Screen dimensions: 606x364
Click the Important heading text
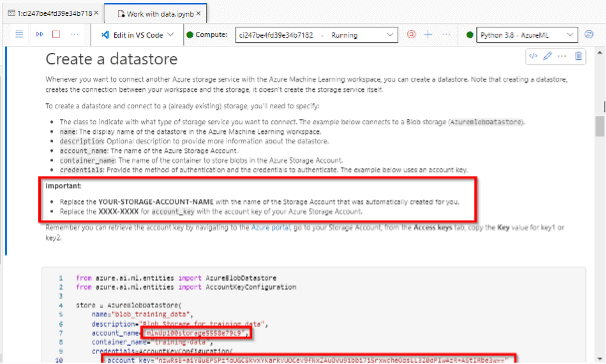coord(63,186)
